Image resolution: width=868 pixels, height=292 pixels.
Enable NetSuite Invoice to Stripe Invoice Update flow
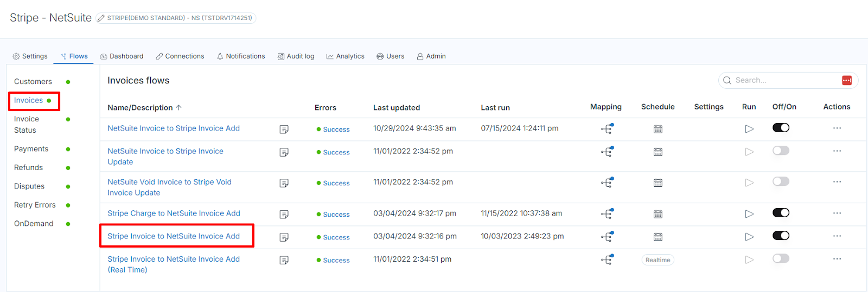coord(781,151)
